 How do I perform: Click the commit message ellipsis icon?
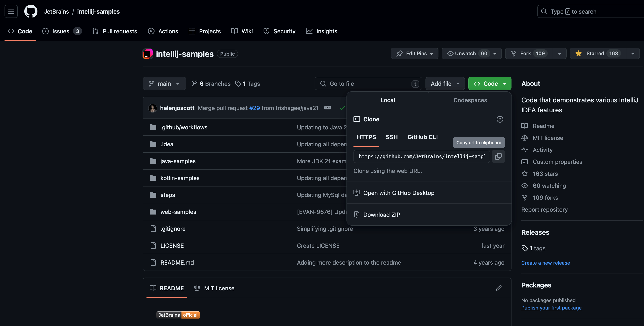click(x=328, y=108)
